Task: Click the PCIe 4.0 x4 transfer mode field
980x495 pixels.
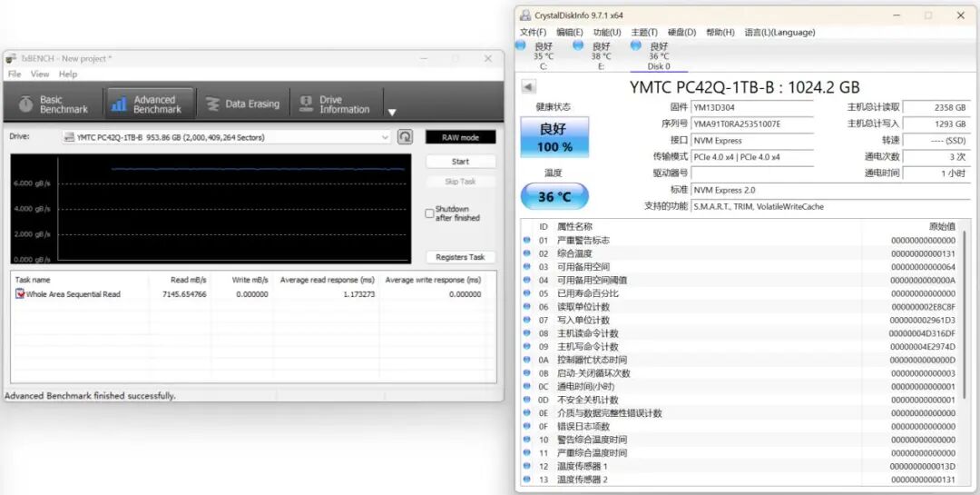Action: click(x=752, y=157)
